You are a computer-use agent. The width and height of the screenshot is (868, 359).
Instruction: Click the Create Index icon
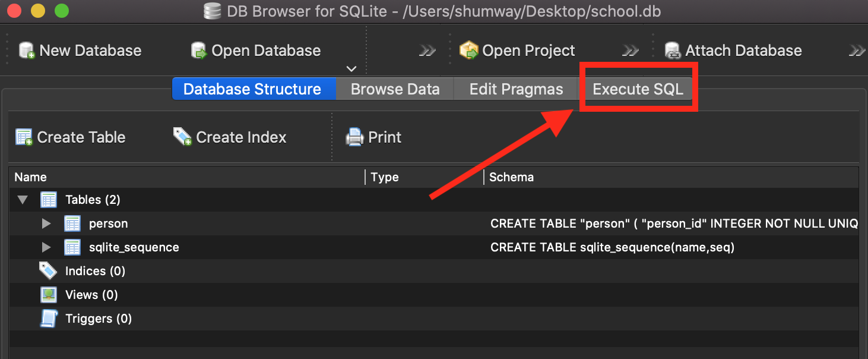tap(182, 137)
